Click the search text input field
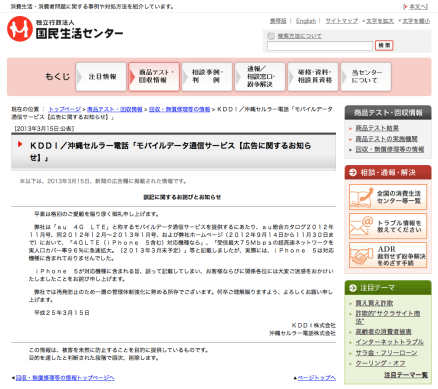 pos(320,46)
